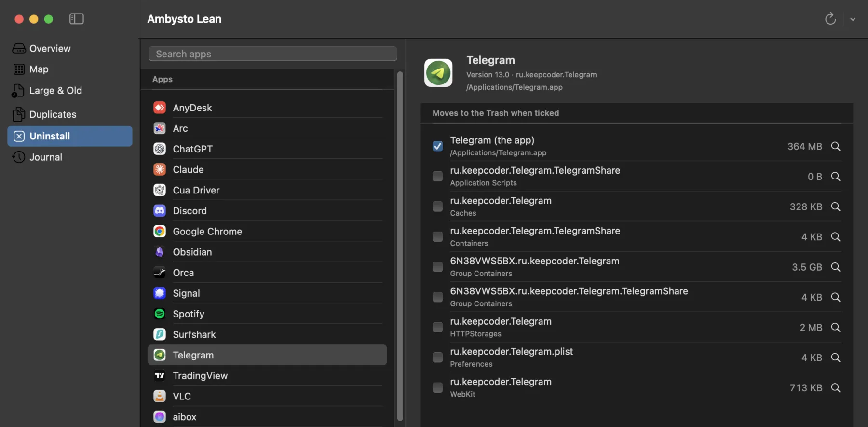Screen dimensions: 868x427
Task: Click the large Telegram app icon in the header
Action: coord(438,73)
